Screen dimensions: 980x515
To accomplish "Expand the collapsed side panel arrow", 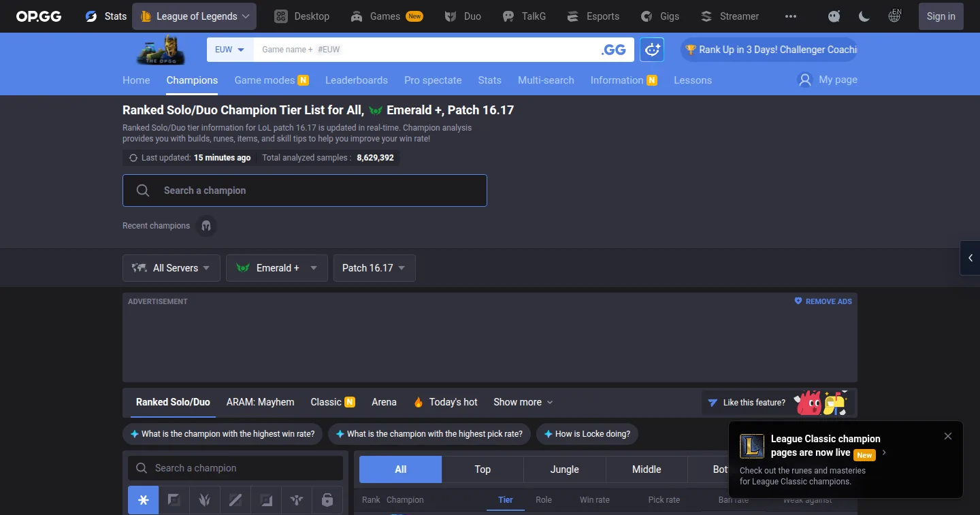I will [970, 258].
